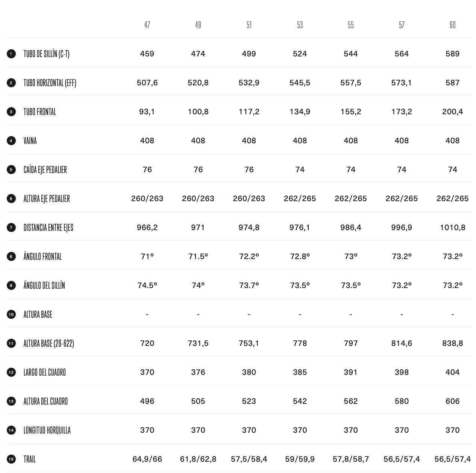Click the 1010,8 wheelbase value for size 60
This screenshot has height=473, width=476.
[452, 227]
